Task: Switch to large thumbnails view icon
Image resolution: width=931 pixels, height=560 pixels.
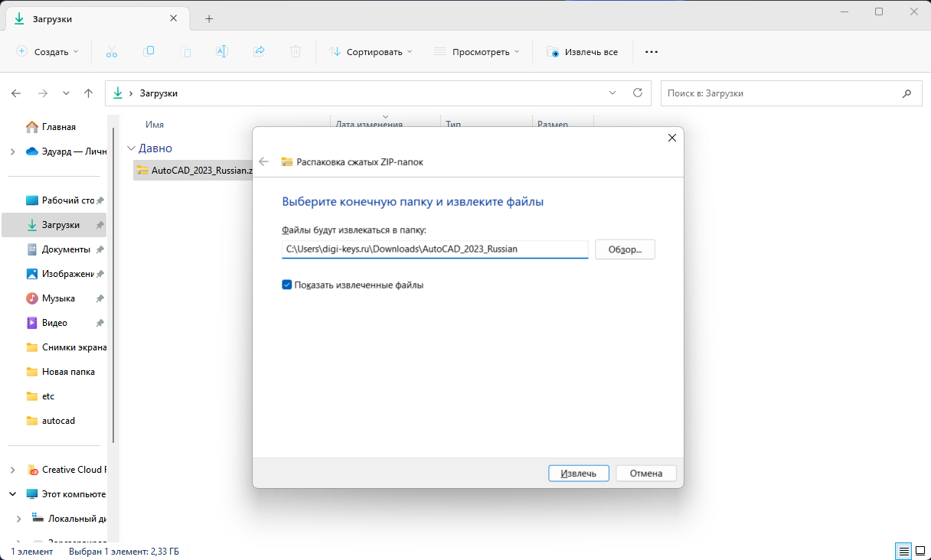Action: (x=920, y=551)
